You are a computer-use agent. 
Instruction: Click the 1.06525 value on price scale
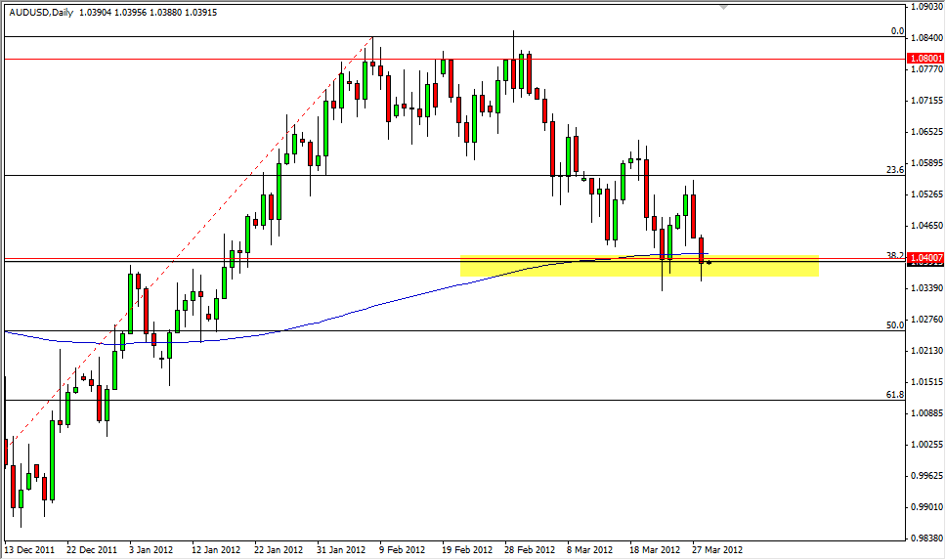tap(925, 131)
